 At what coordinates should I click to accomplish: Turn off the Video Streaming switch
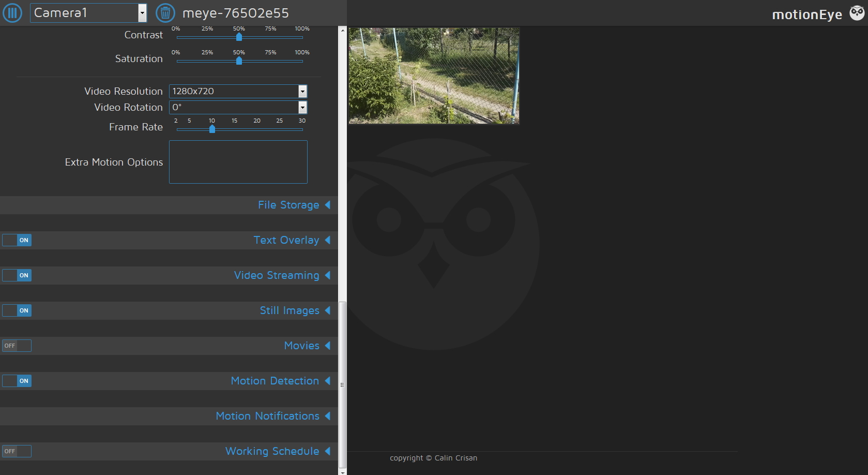tap(17, 275)
